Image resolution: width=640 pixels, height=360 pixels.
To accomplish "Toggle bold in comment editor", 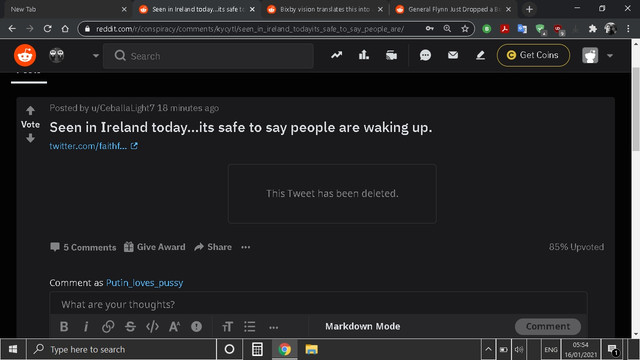I will (64, 327).
